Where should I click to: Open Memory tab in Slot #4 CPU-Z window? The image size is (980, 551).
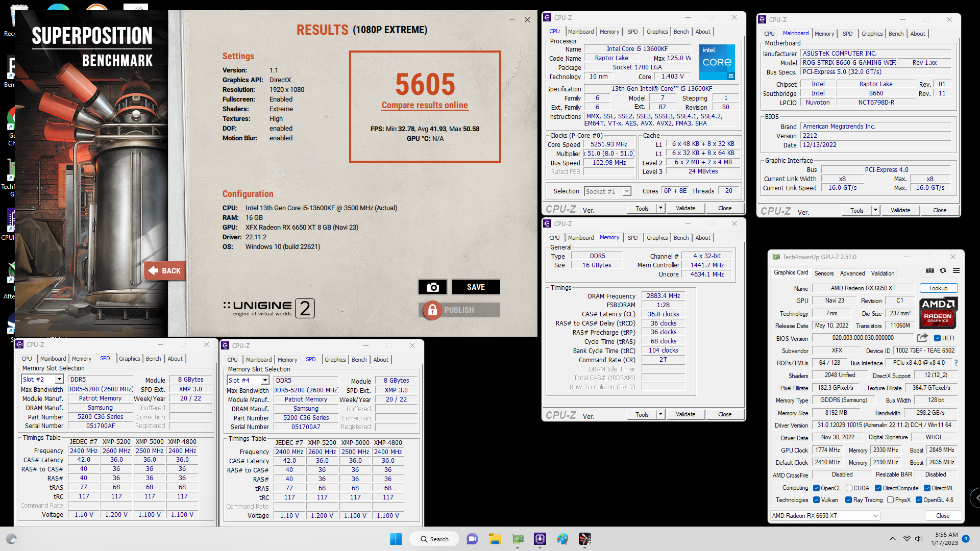click(x=287, y=360)
